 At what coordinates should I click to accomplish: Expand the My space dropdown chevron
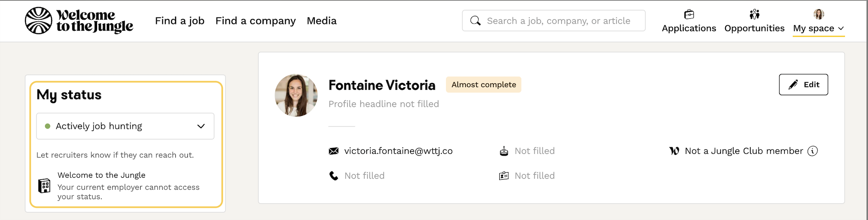coord(841,29)
